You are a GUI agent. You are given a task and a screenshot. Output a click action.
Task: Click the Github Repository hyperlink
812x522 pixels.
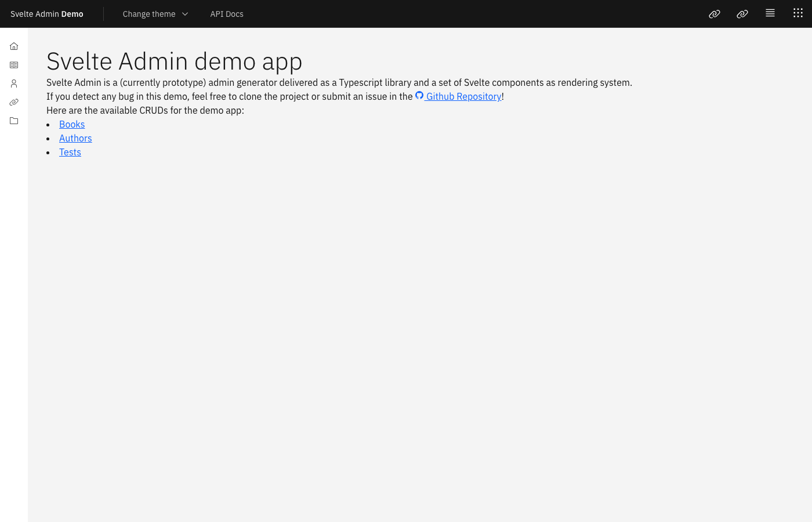pos(463,96)
